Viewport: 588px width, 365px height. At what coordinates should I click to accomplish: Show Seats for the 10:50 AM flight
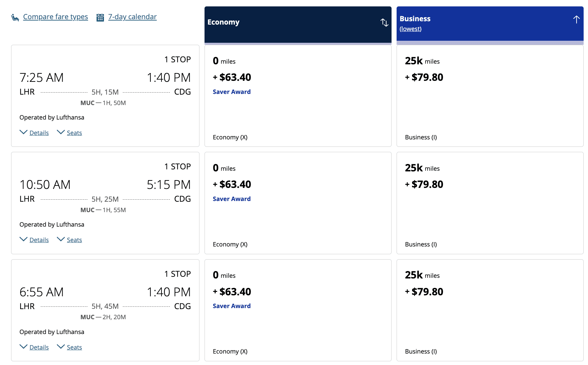[74, 240]
